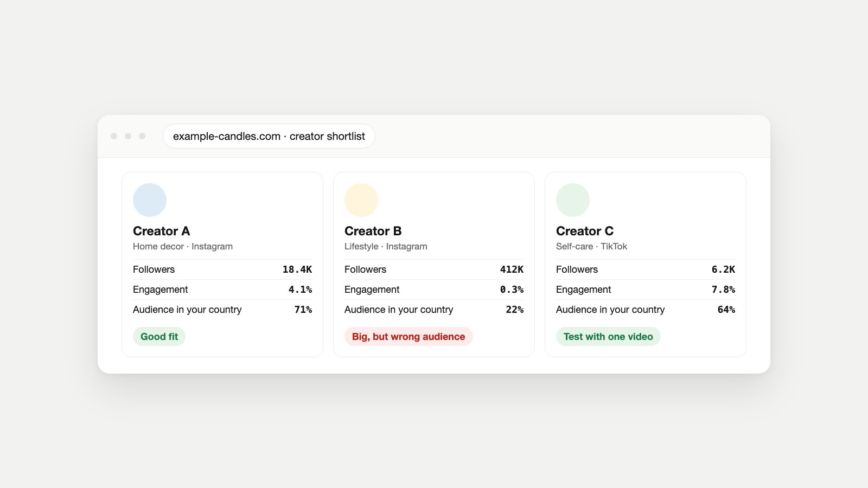The image size is (868, 488).
Task: Click Creator C's Engagement label
Action: [583, 290]
